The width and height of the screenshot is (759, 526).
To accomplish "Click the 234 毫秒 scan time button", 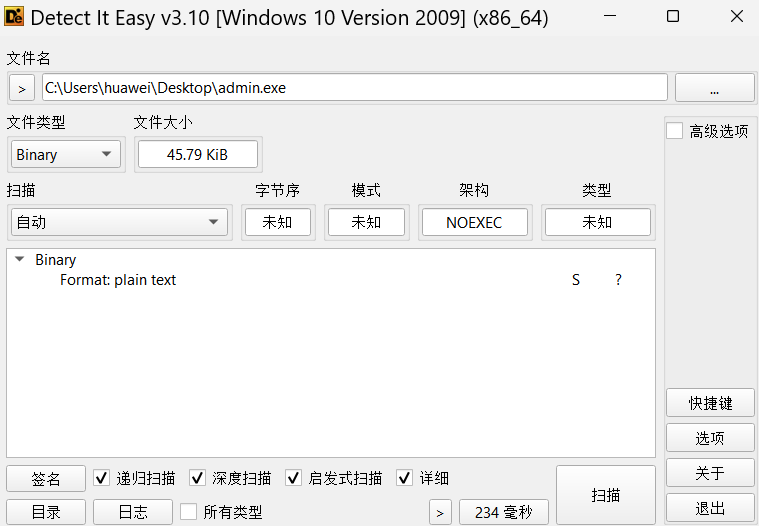I will [x=503, y=512].
